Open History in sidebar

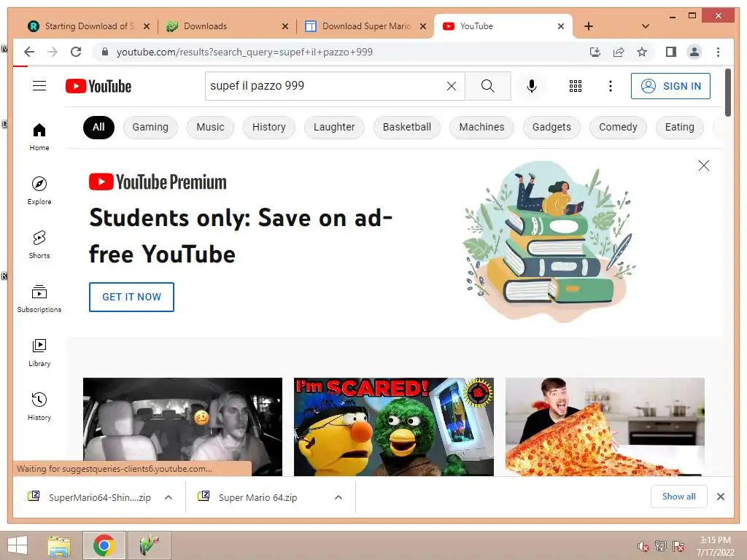click(x=39, y=406)
